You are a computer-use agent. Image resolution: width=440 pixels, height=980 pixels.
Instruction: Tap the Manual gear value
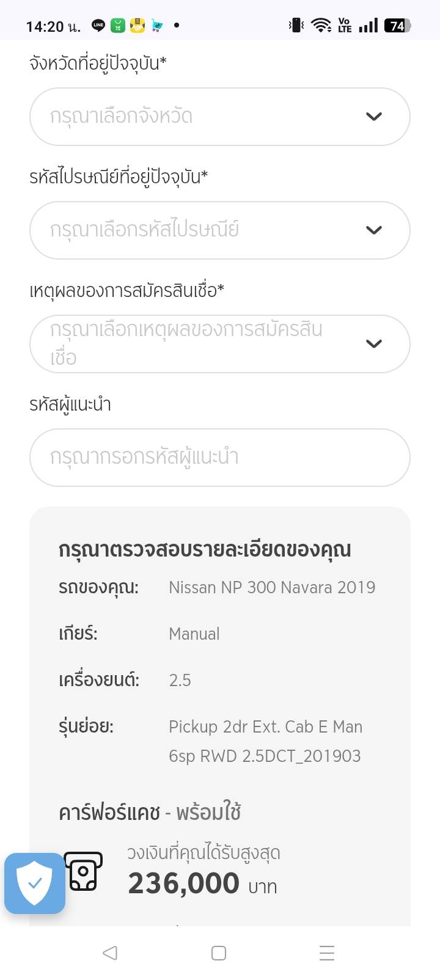click(194, 634)
